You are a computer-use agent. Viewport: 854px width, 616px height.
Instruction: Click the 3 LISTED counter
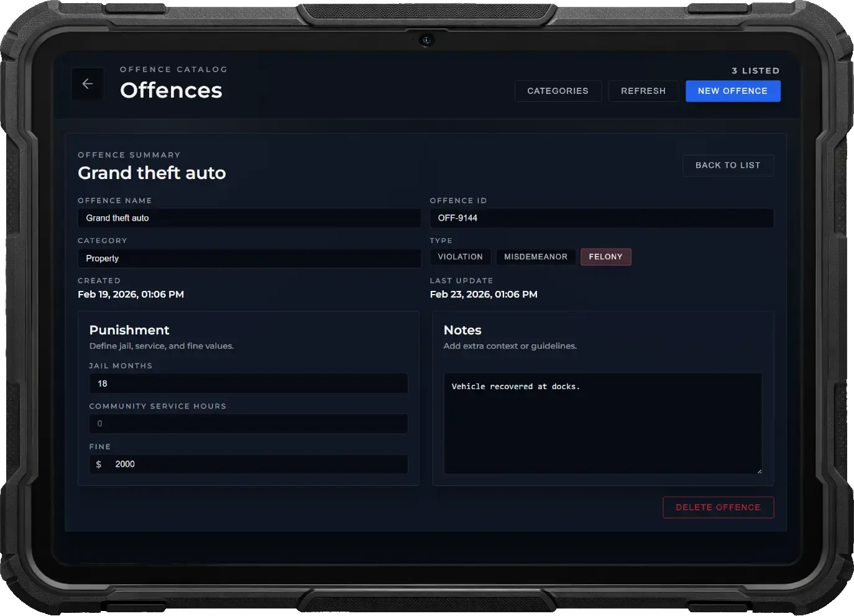[756, 71]
